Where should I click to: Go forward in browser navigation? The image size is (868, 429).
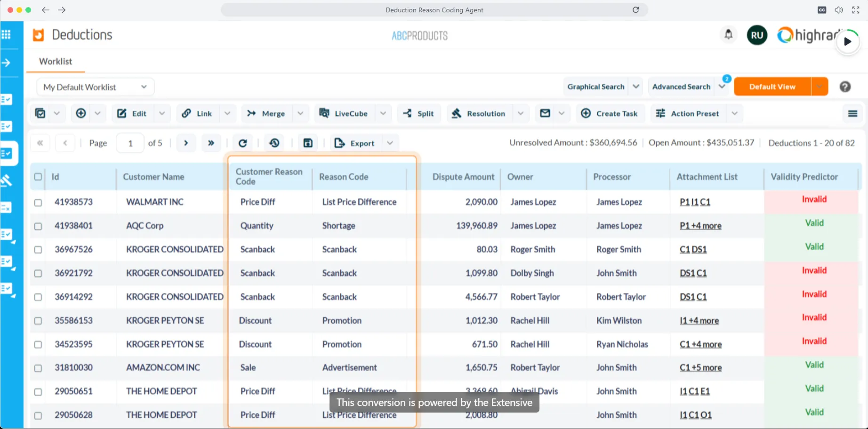tap(62, 10)
